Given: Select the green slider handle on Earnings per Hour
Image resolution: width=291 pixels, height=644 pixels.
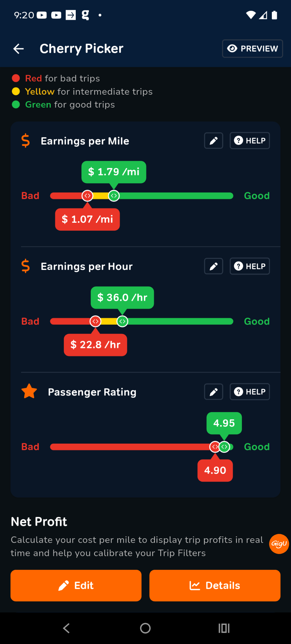Looking at the screenshot, I should coord(122,321).
